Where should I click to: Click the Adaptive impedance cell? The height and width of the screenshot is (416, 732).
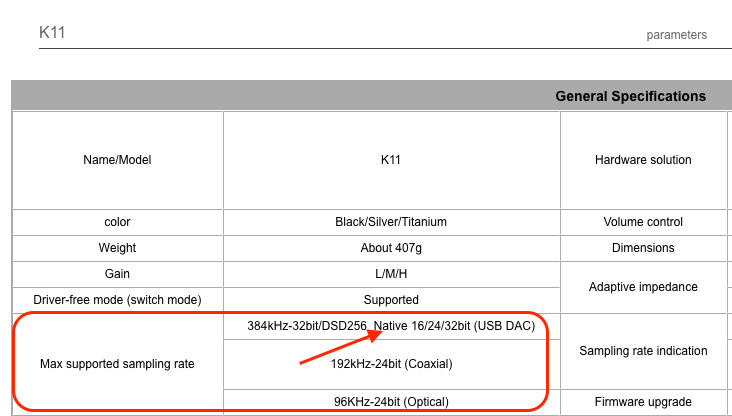pos(643,287)
